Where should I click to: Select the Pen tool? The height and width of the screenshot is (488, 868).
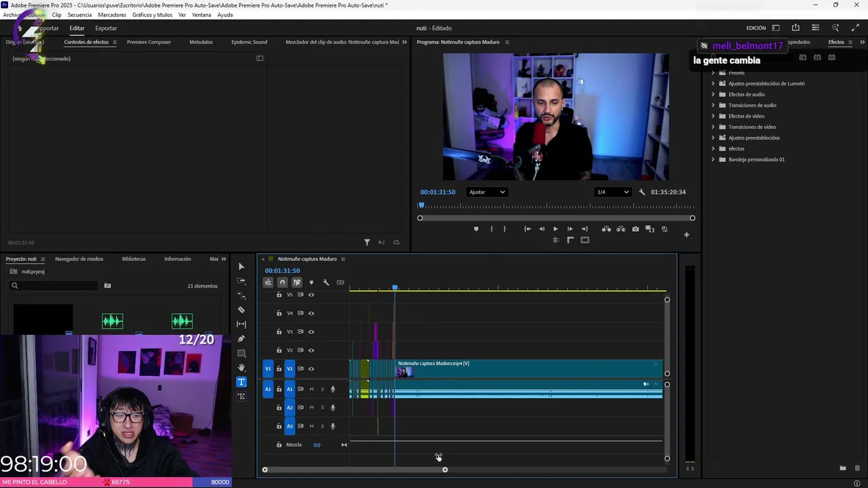(x=241, y=339)
